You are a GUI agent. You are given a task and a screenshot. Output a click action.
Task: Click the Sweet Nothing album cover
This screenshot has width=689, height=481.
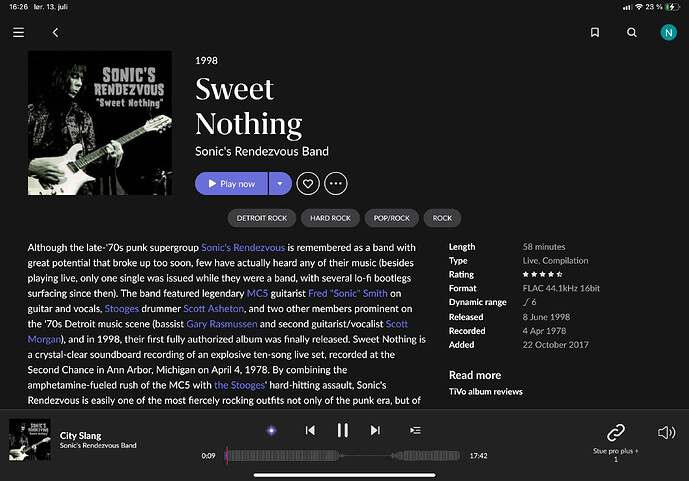click(x=100, y=123)
